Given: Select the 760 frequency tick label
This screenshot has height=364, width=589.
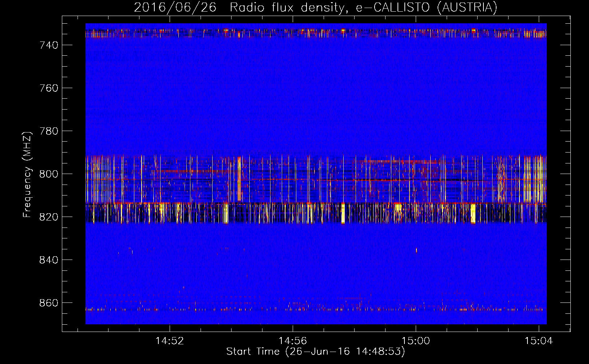Looking at the screenshot, I should (x=49, y=88).
